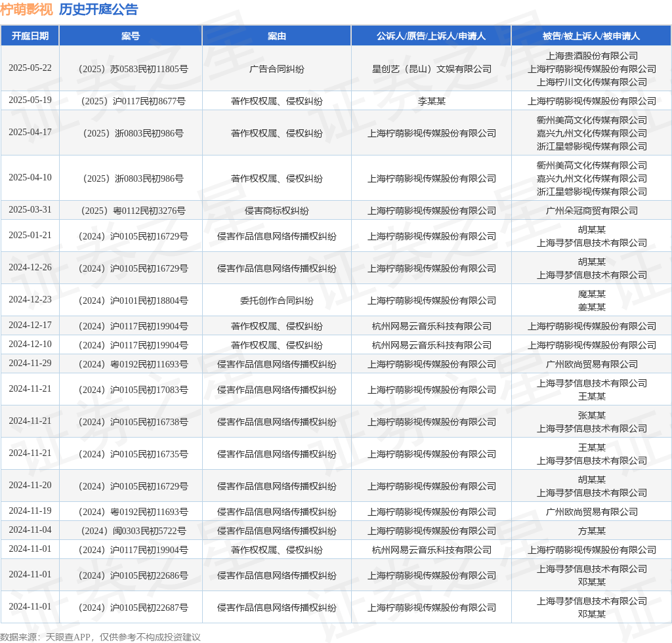Select defendant 方某某
The height and width of the screenshot is (643, 672).
tap(592, 531)
